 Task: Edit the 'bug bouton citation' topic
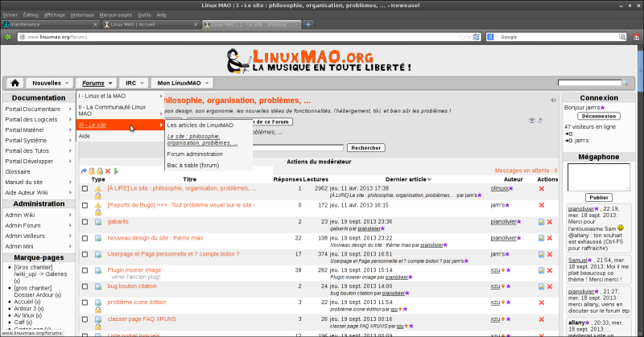tap(541, 286)
